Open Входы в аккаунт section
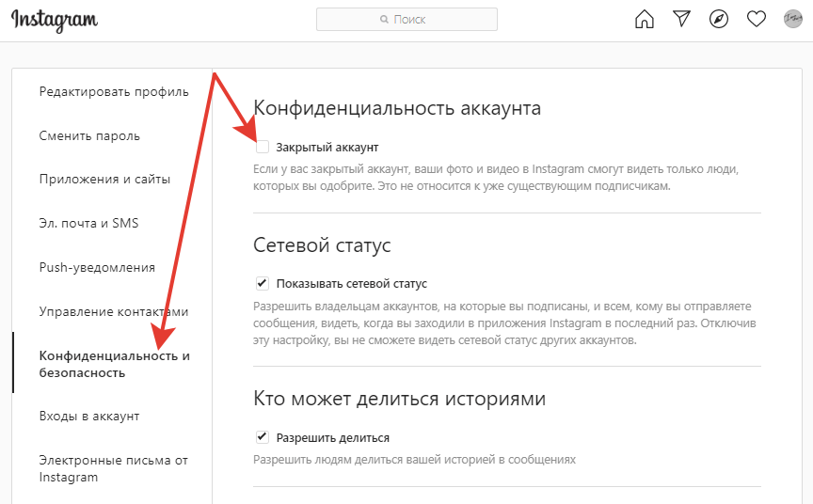 pyautogui.click(x=89, y=416)
